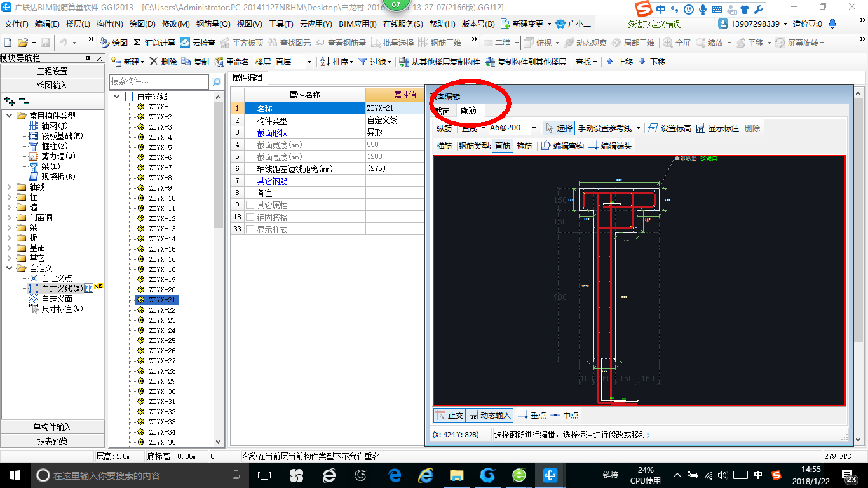The image size is (868, 488).
Task: Move component up with 上移
Action: tap(620, 62)
